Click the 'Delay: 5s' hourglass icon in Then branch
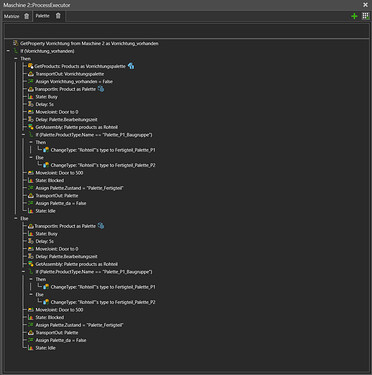The height and width of the screenshot is (375, 372). coord(31,104)
